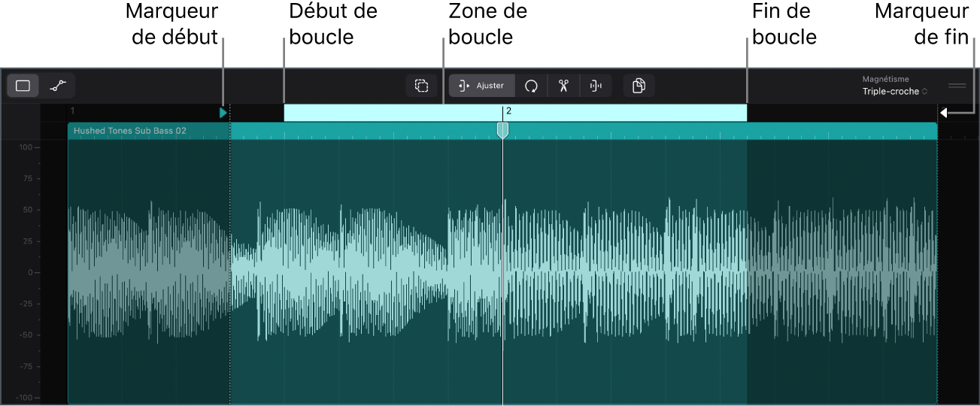
Task: Activate the Ajuster trim tool
Action: [x=482, y=86]
